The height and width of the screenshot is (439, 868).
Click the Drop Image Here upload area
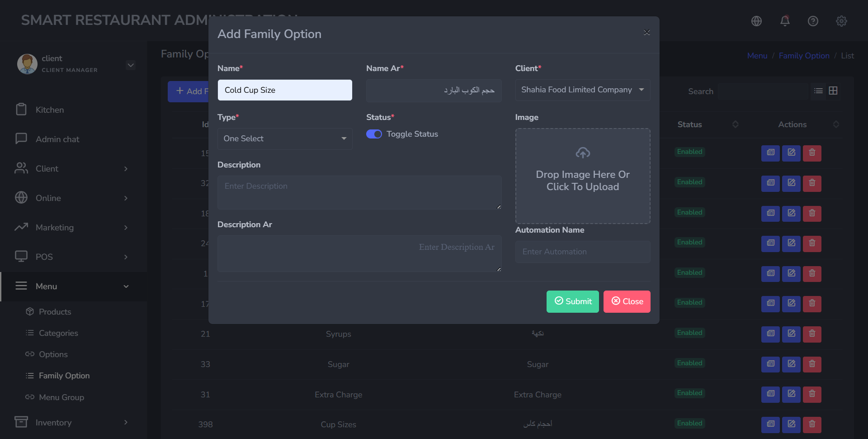(x=583, y=176)
